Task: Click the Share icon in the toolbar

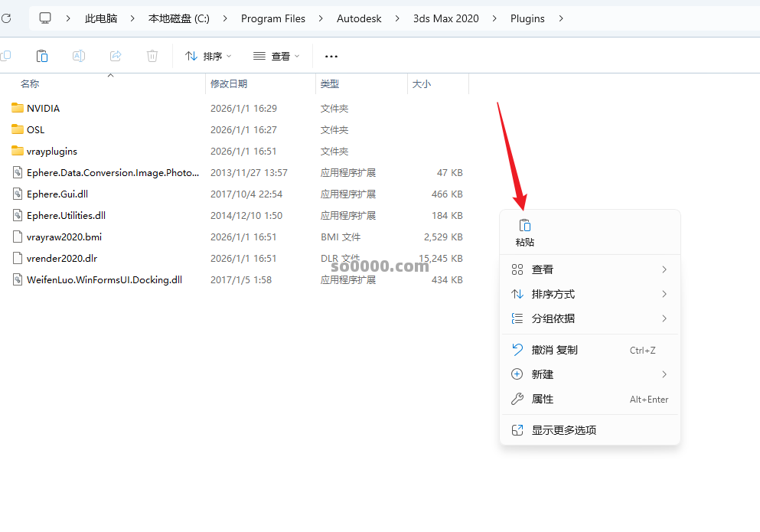Action: tap(116, 56)
